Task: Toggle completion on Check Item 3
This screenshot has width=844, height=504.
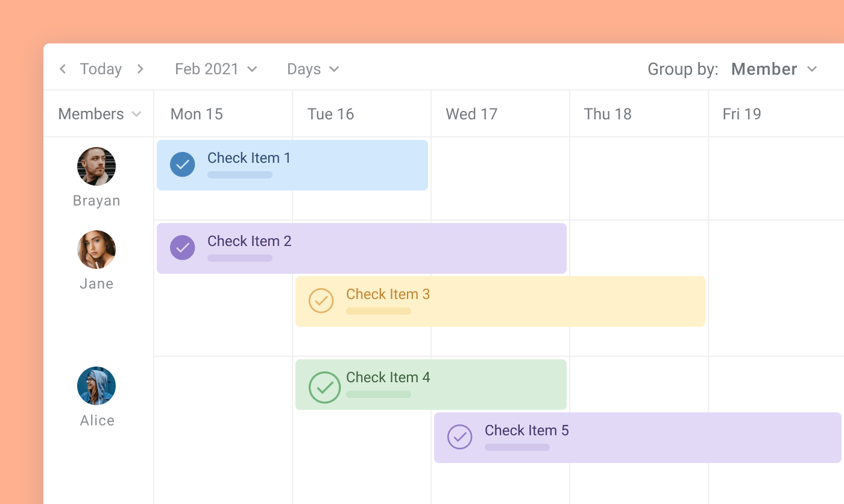Action: pos(321,300)
